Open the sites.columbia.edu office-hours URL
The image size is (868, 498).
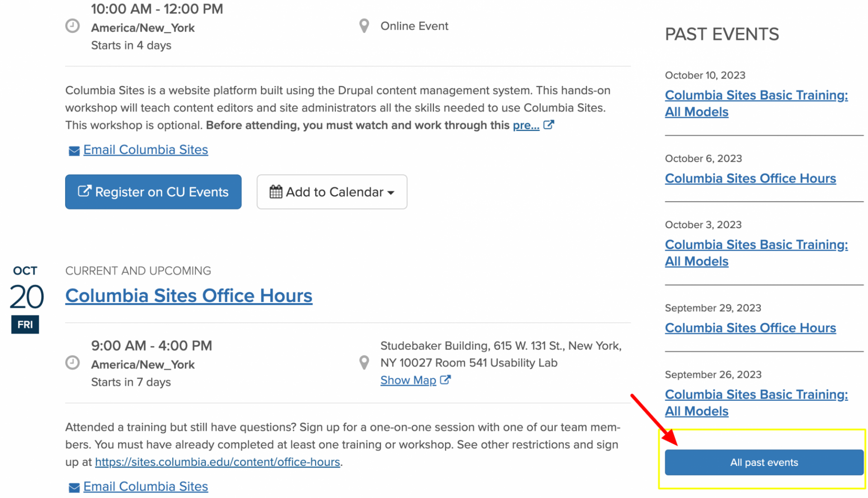point(217,462)
